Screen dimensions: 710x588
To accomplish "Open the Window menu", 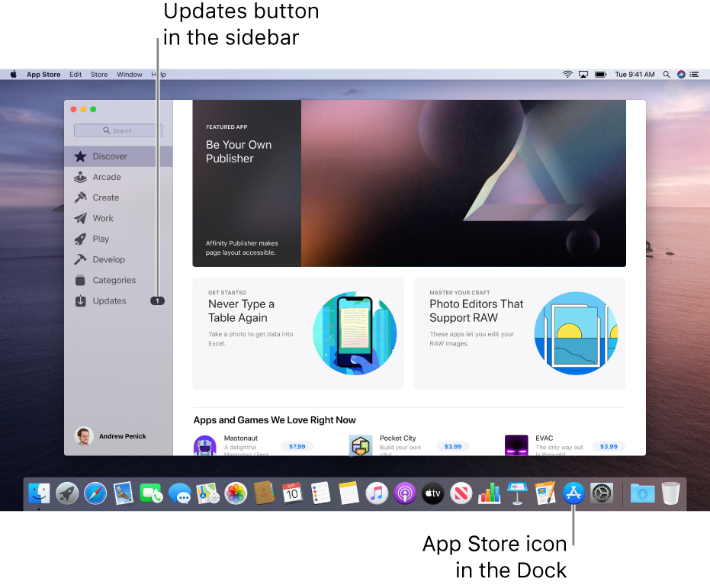I will [130, 74].
